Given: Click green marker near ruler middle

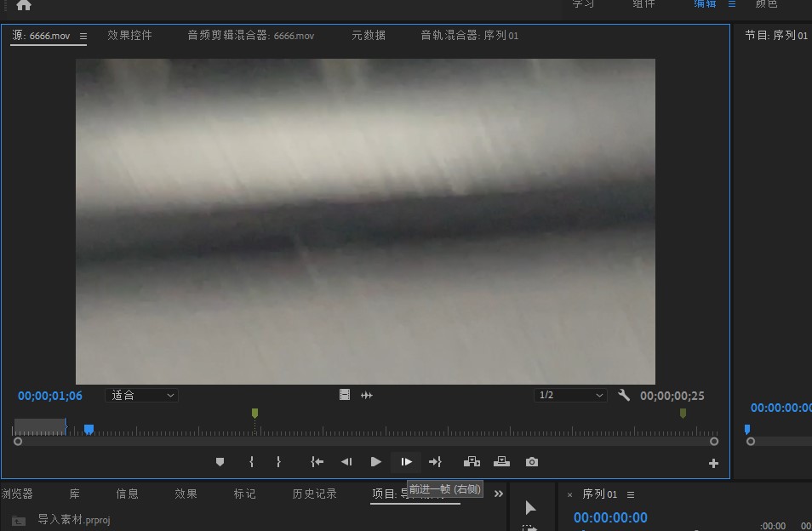Looking at the screenshot, I should coord(254,413).
